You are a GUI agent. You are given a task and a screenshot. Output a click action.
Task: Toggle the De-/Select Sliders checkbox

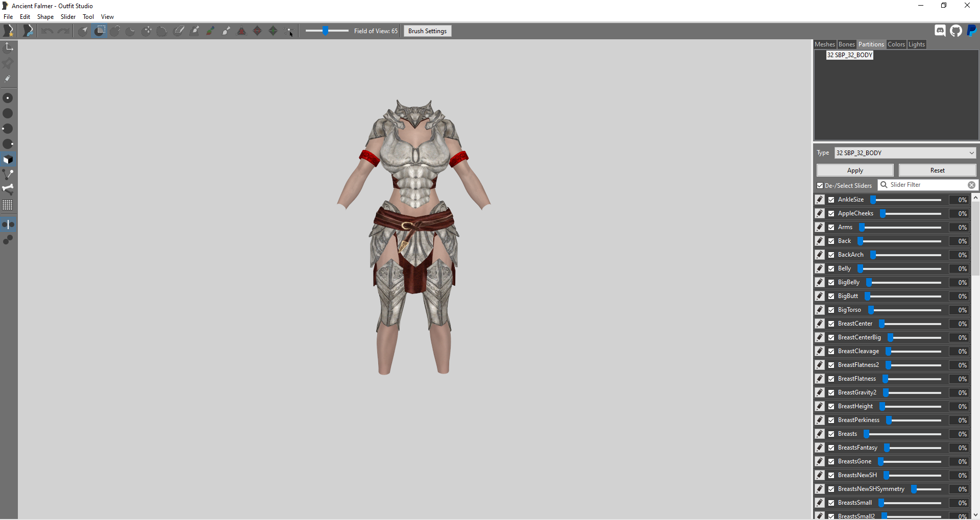[820, 186]
